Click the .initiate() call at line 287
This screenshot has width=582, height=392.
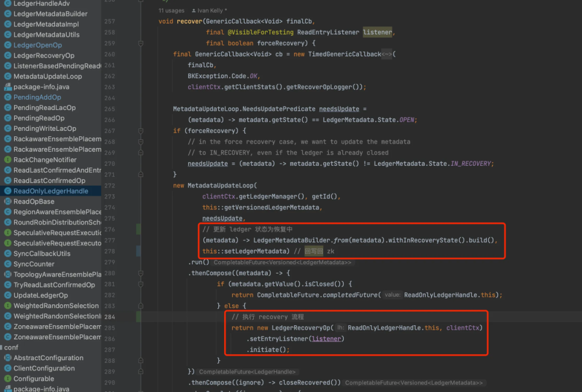pos(267,349)
